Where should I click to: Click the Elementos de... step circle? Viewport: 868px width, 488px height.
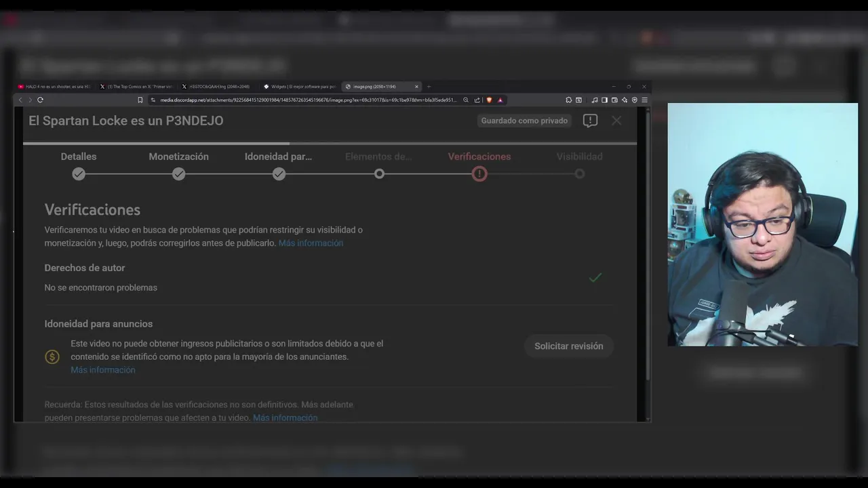point(379,174)
